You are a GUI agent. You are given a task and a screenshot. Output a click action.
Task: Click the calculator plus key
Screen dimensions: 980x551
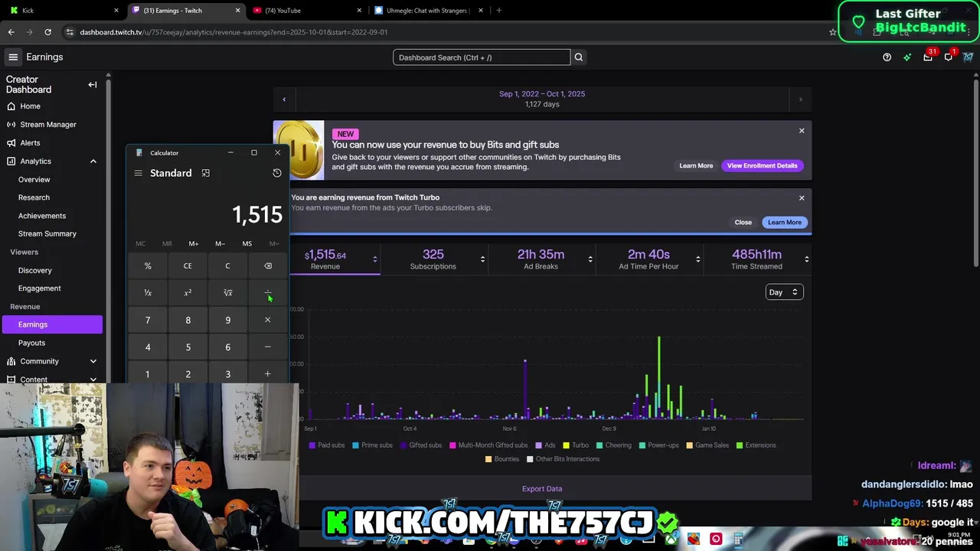pos(268,373)
